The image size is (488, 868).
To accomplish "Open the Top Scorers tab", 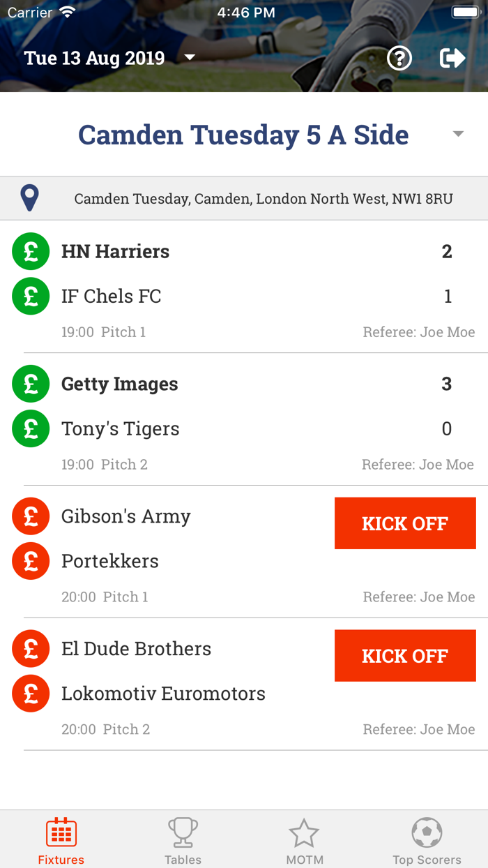I will pos(427,839).
